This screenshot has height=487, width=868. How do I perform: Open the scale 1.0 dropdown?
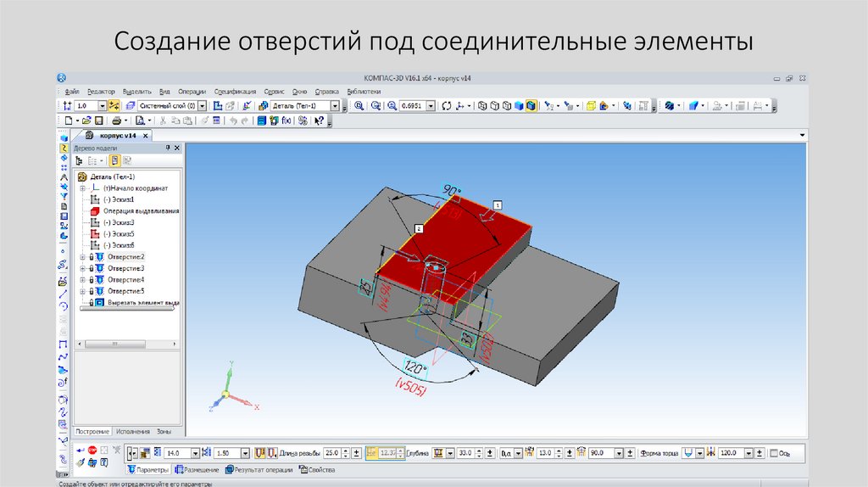point(102,105)
